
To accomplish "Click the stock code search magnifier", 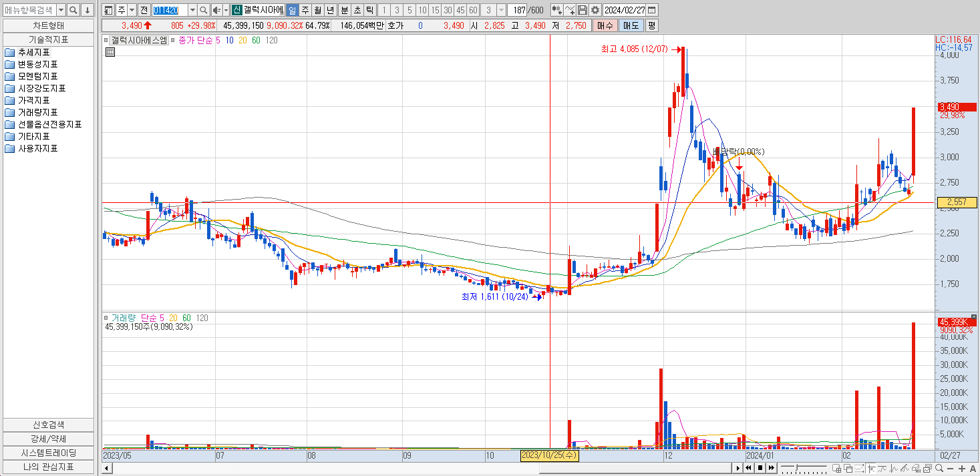I will pos(204,10).
